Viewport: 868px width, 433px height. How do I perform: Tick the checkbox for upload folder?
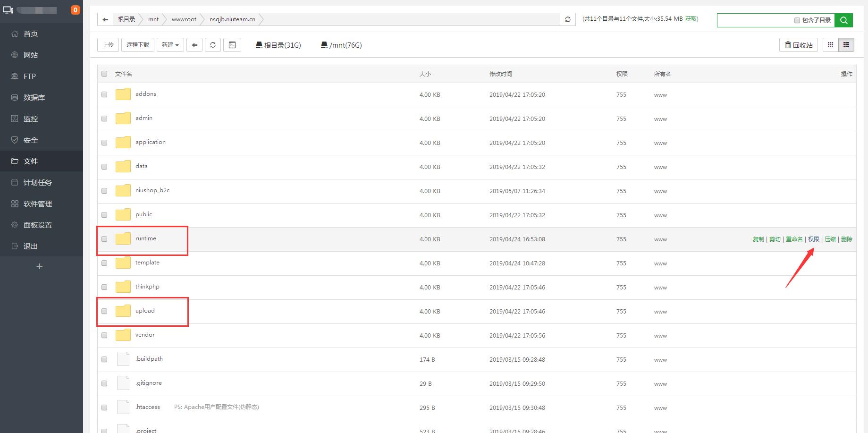pos(104,311)
